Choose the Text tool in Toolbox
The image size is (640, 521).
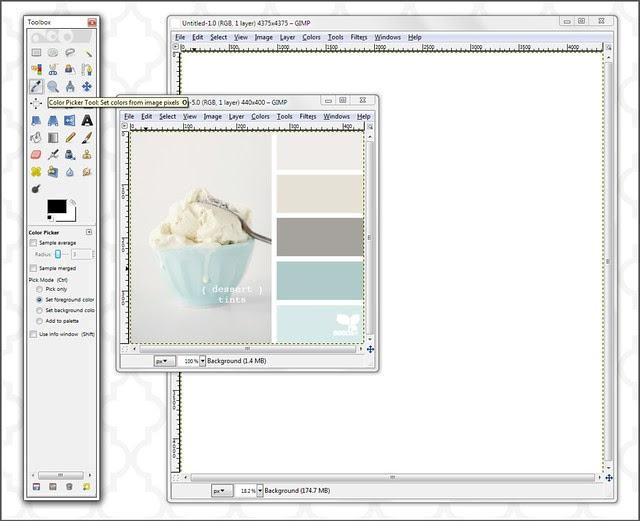87,120
